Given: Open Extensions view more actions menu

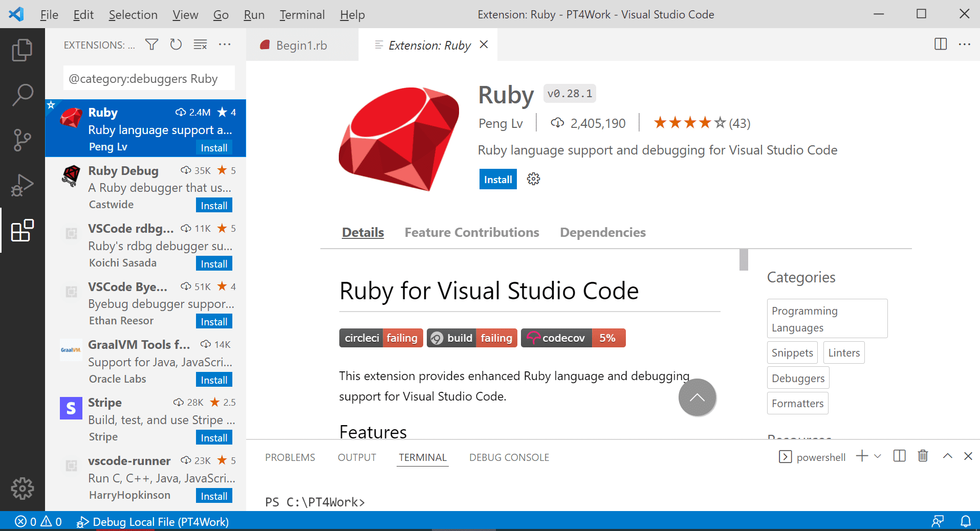Looking at the screenshot, I should (225, 45).
